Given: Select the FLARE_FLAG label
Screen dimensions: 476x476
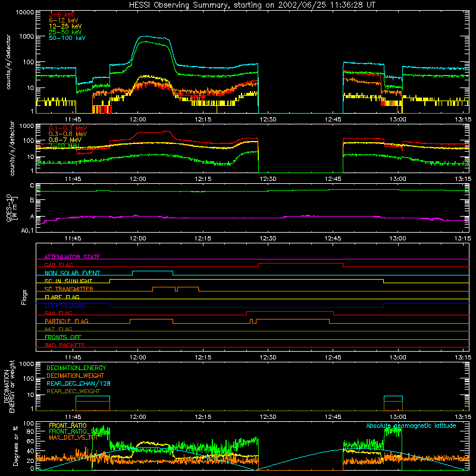Looking at the screenshot, I should pos(62,297).
